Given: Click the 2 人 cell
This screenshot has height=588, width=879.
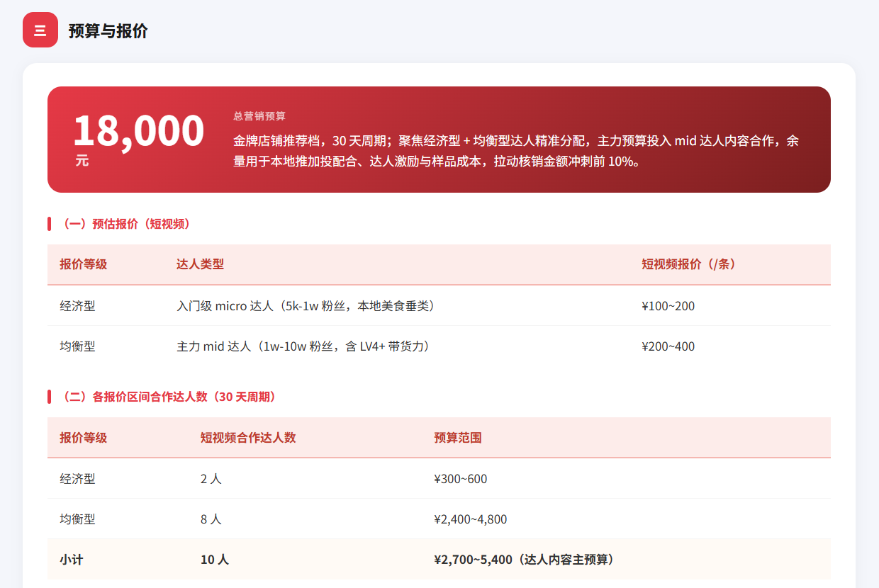Looking at the screenshot, I should click(211, 479).
